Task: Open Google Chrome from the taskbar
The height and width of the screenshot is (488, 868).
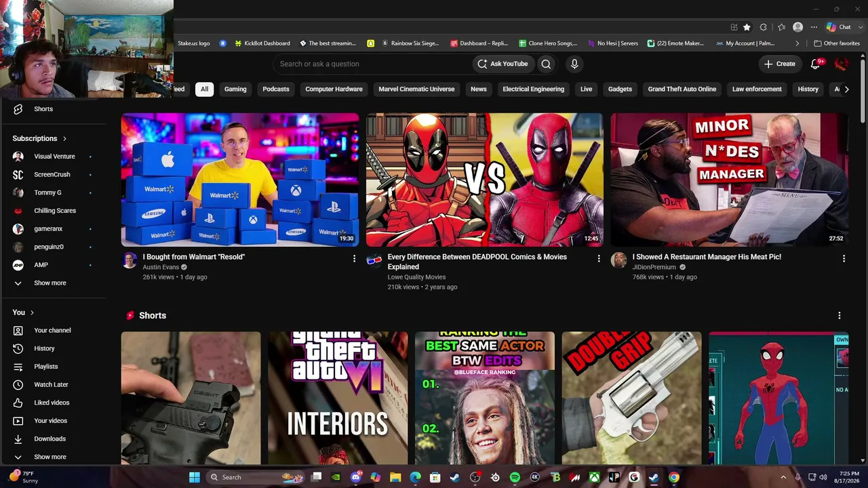Action: (673, 477)
